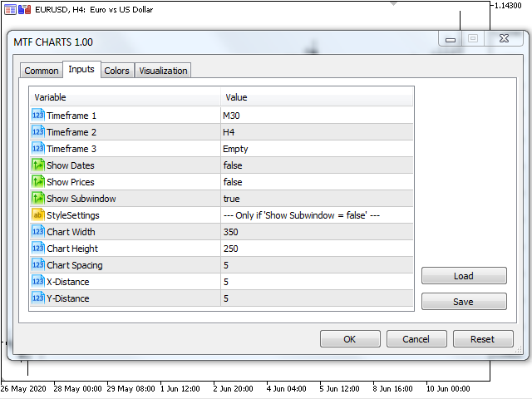Viewport: 532px width, 399px height.
Task: Click the Chart Height variable name
Action: click(72, 249)
